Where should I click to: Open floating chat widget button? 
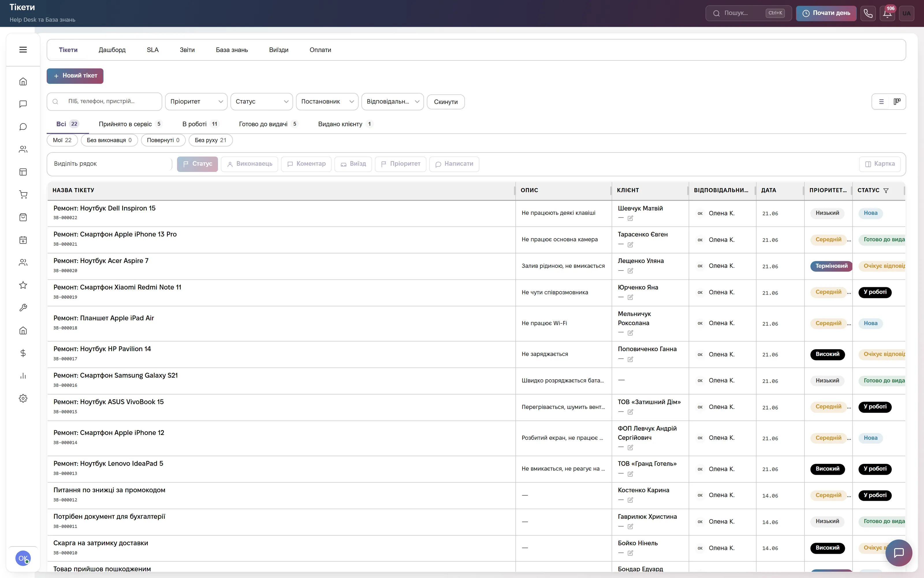[x=899, y=553]
